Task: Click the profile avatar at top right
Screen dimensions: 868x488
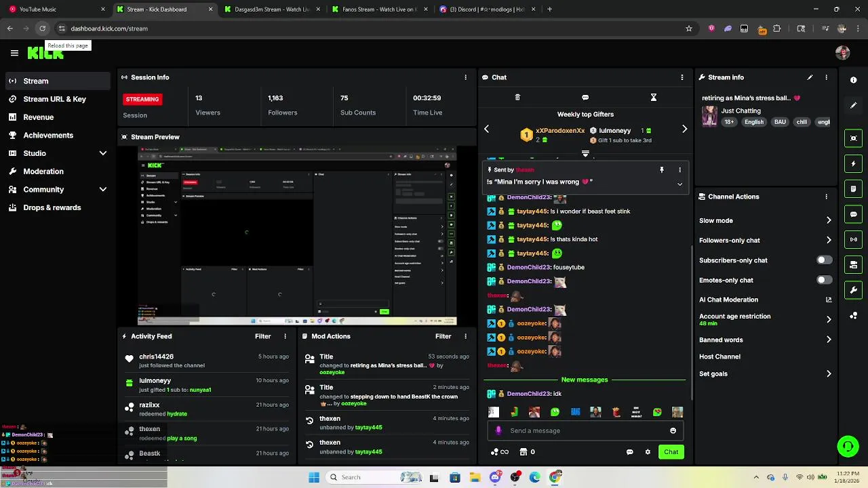Action: click(x=843, y=53)
